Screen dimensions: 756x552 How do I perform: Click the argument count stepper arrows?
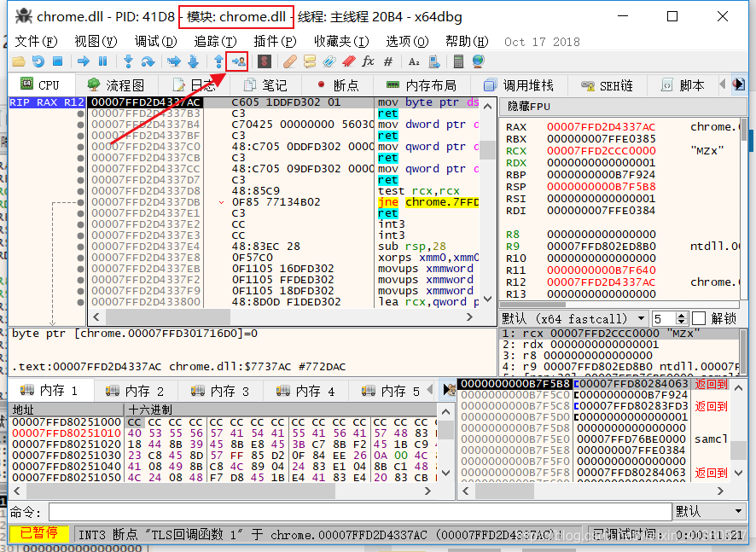681,319
